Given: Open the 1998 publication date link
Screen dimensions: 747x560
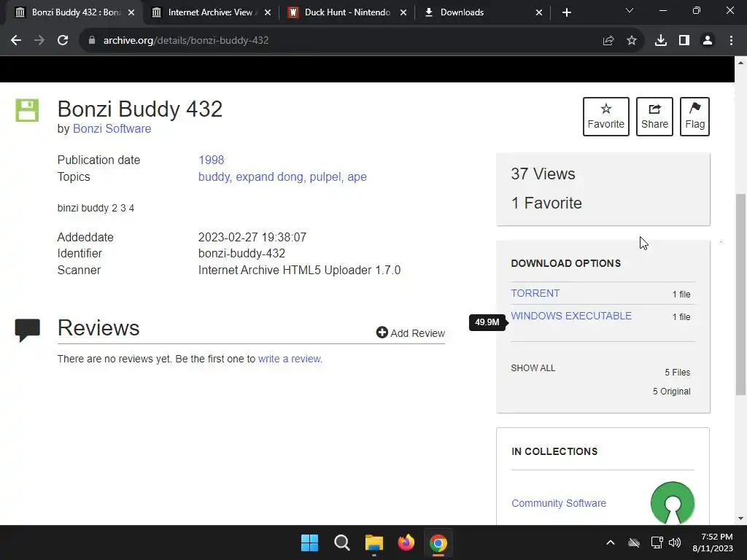Looking at the screenshot, I should 211,160.
